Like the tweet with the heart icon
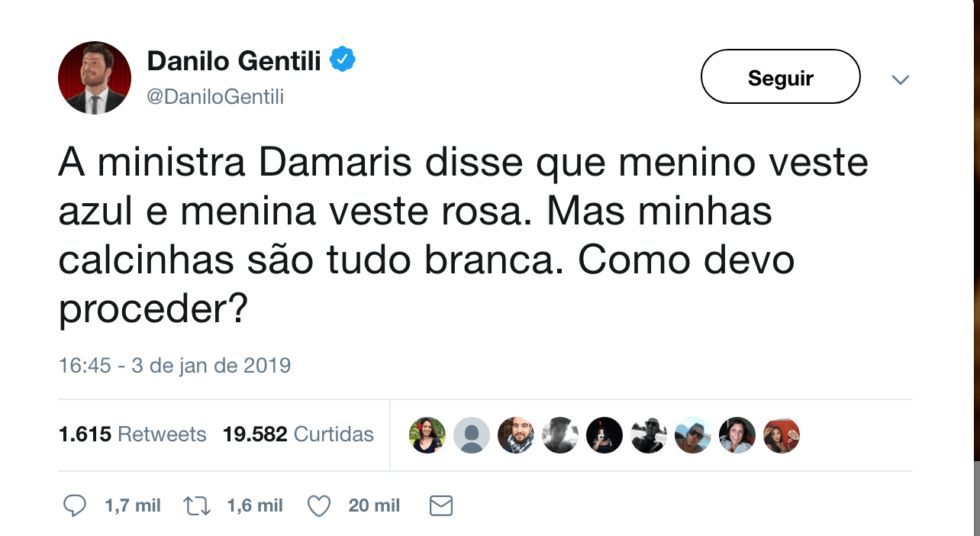Viewport: 980px width, 536px height. [318, 505]
